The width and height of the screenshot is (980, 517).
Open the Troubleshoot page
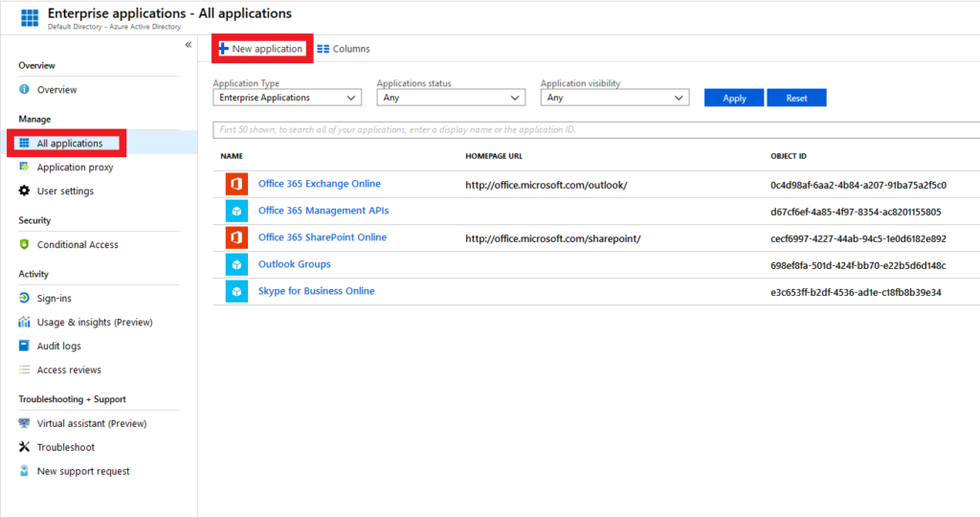pyautogui.click(x=66, y=448)
